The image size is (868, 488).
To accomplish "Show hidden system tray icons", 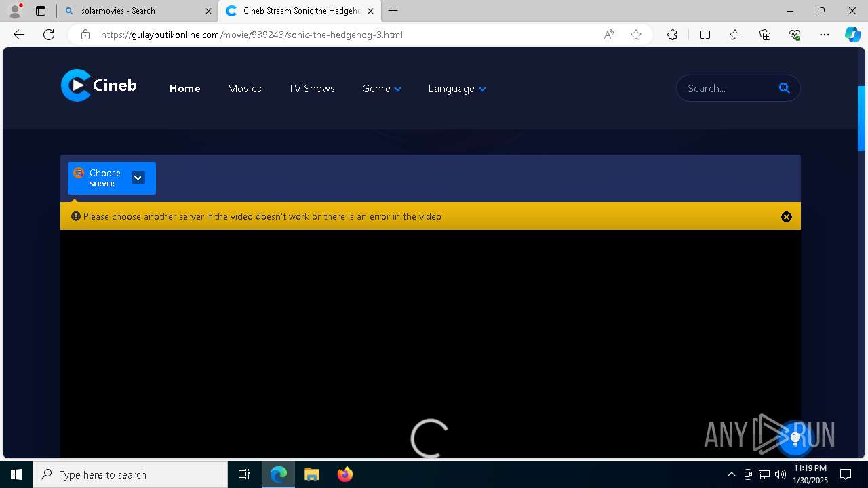I will [731, 474].
